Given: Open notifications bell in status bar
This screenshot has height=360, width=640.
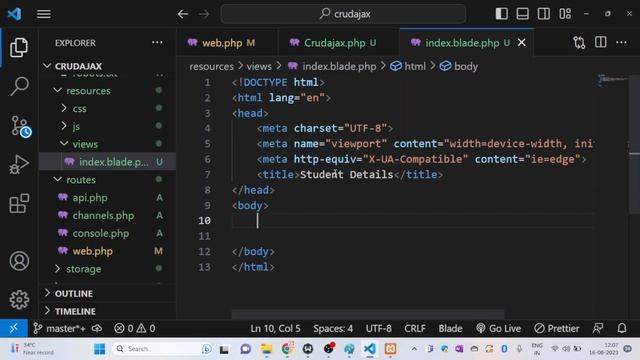Looking at the screenshot, I should tap(622, 328).
